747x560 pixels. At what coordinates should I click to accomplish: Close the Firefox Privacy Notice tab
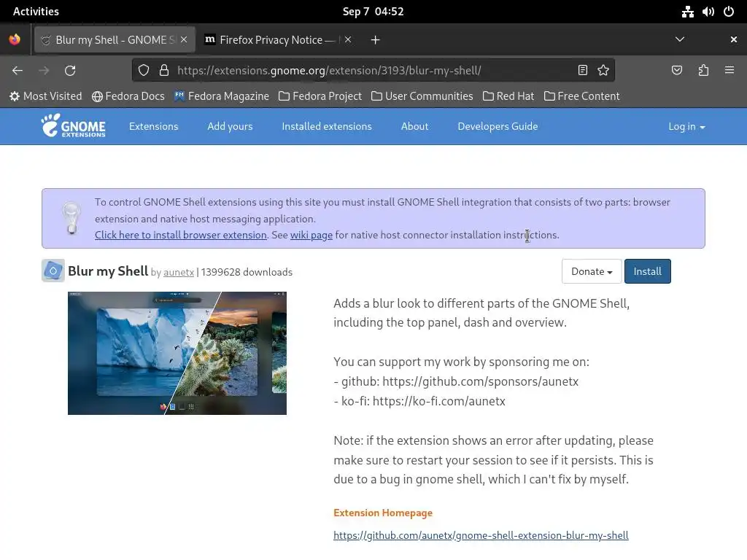pyautogui.click(x=348, y=39)
